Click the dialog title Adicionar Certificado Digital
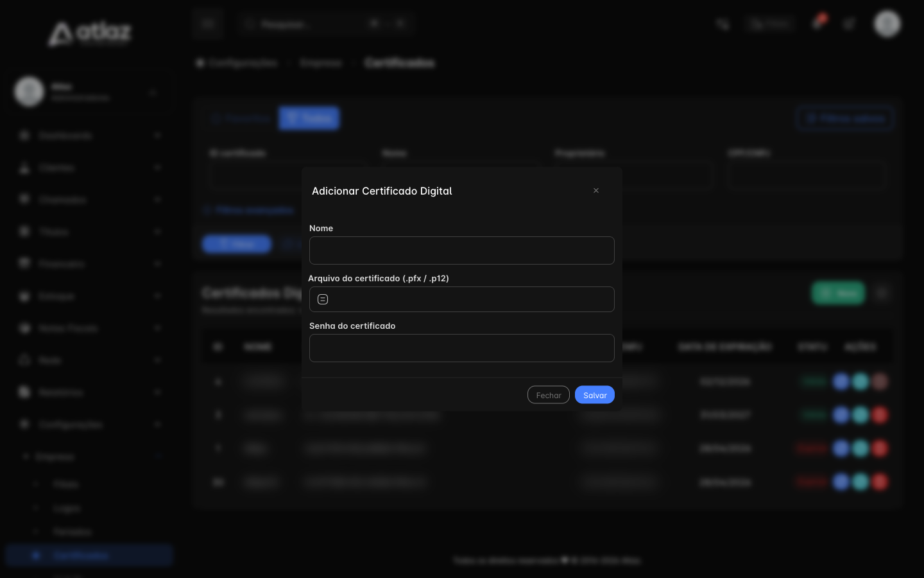Image resolution: width=924 pixels, height=578 pixels. [382, 191]
